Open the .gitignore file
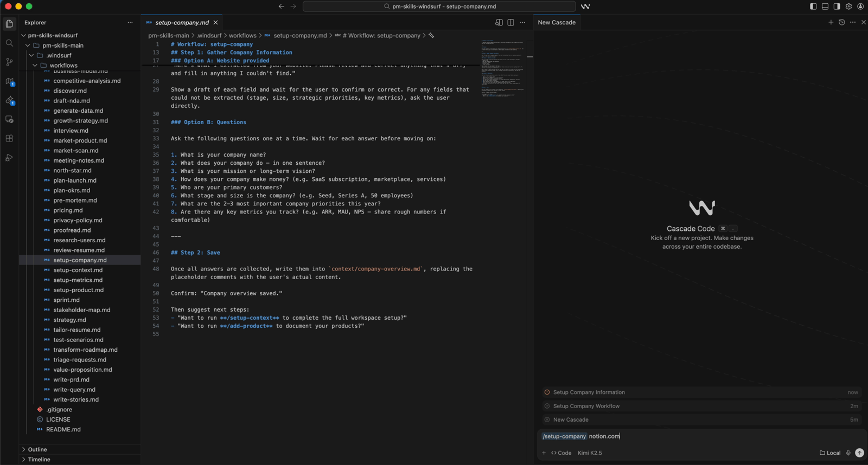This screenshot has width=868, height=465. (59, 410)
